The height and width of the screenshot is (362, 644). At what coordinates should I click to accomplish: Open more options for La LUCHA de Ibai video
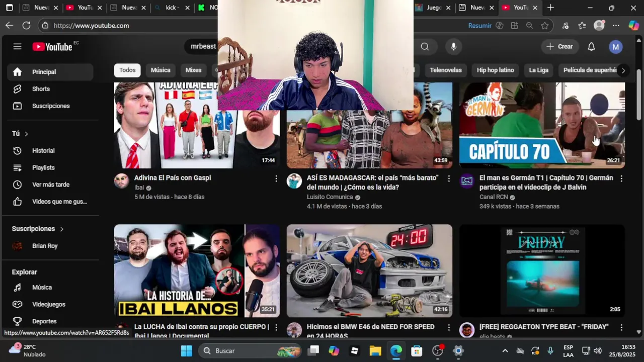(276, 327)
